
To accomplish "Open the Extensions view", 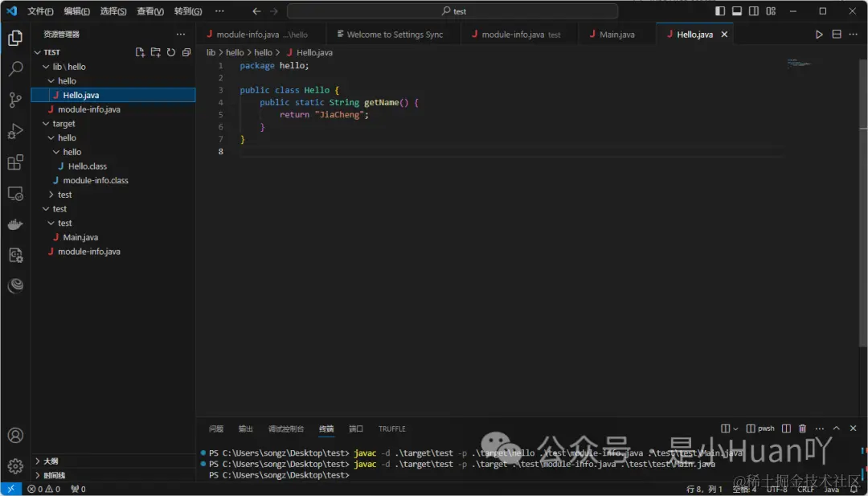I will [x=15, y=162].
